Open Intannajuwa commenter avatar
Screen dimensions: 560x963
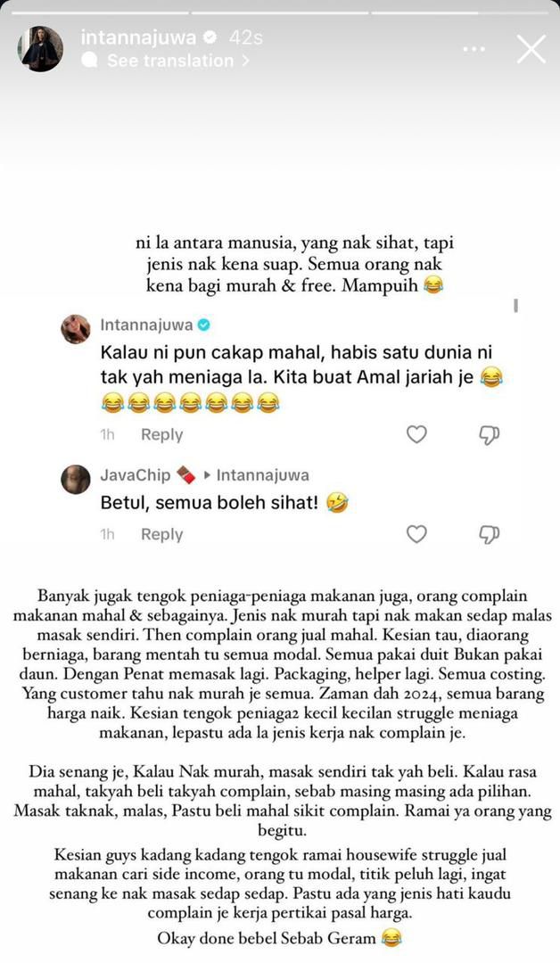click(x=76, y=329)
